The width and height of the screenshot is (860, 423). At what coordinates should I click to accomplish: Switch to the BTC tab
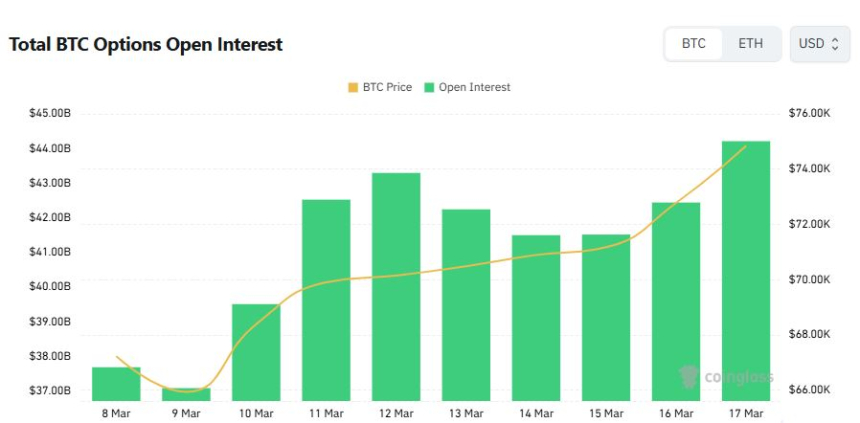[x=693, y=44]
